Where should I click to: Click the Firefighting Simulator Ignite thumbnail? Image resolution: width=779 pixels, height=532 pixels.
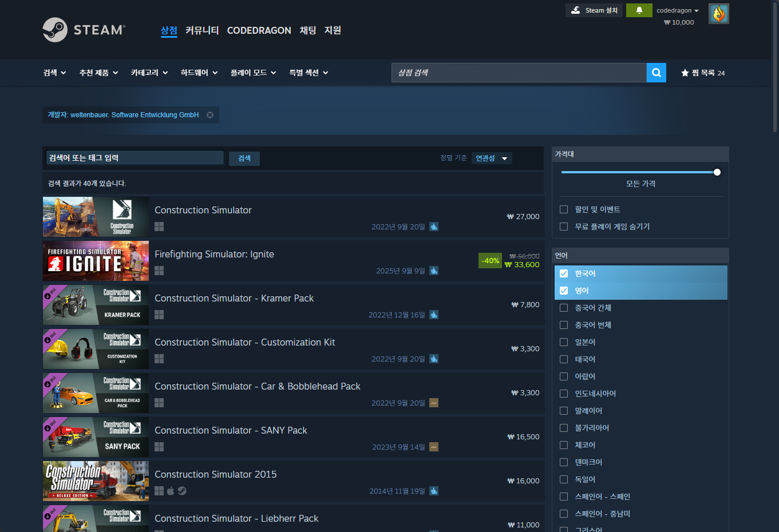pyautogui.click(x=96, y=261)
